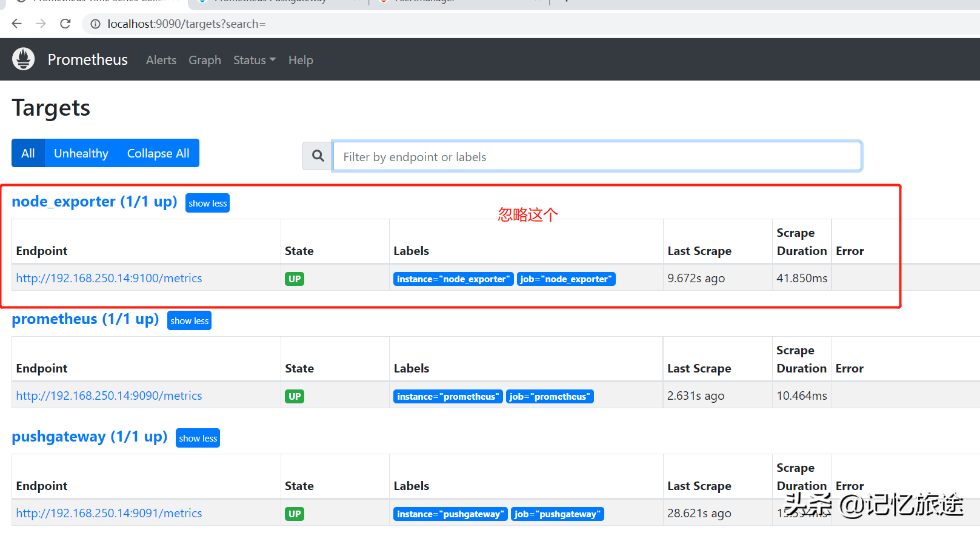Open the Alerts page
Screen dimensions: 980x533
click(161, 60)
